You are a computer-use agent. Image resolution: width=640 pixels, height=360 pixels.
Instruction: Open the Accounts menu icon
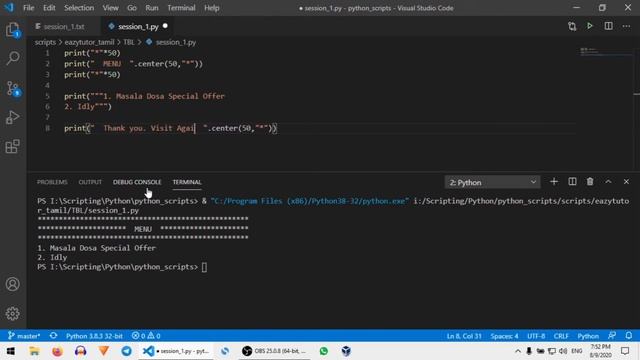coord(13,284)
